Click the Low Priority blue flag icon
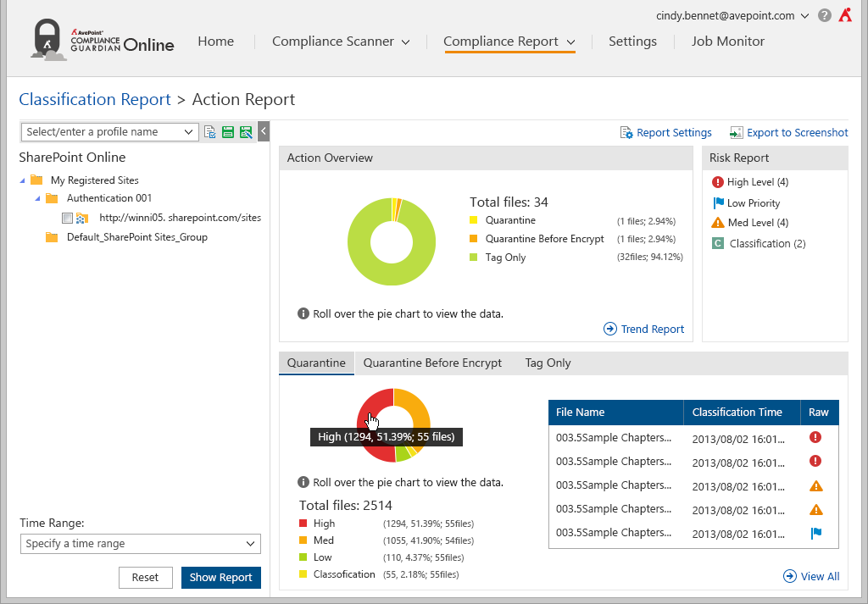The height and width of the screenshot is (604, 868). [x=718, y=203]
